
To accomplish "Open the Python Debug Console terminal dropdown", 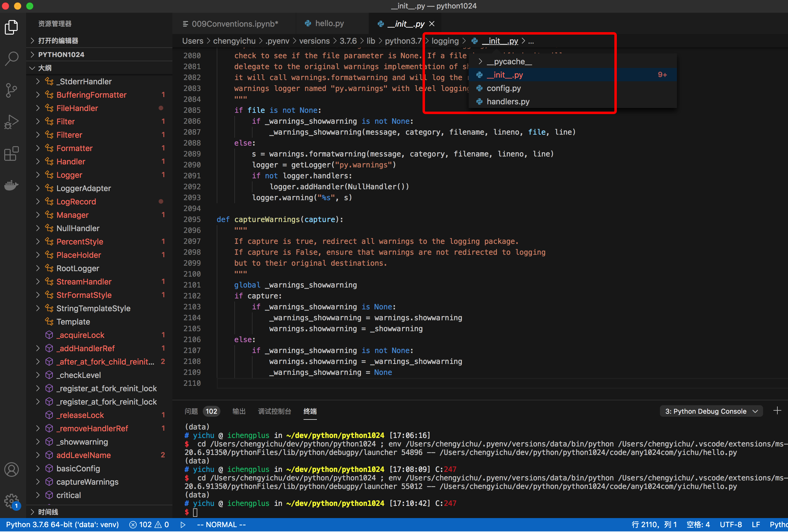I will pos(711,411).
